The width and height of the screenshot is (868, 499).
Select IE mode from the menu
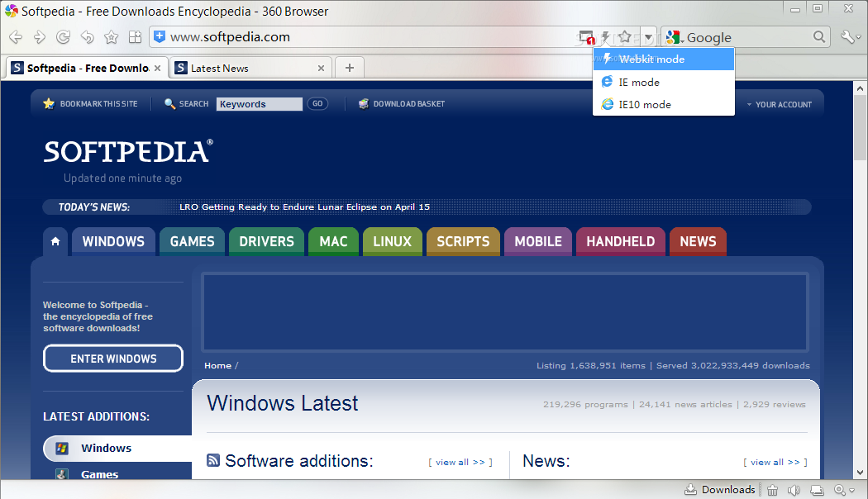pyautogui.click(x=664, y=82)
